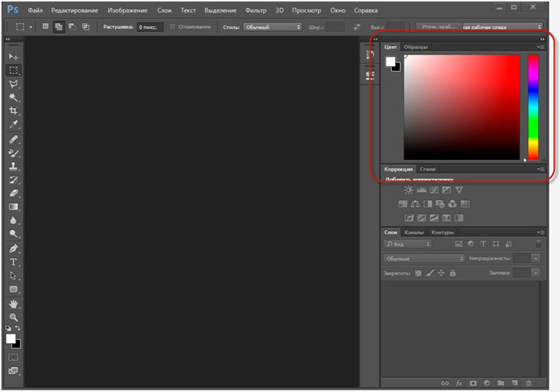Select the Polygonal Lasso tool
Image resolution: width=560 pixels, height=392 pixels.
pos(13,84)
